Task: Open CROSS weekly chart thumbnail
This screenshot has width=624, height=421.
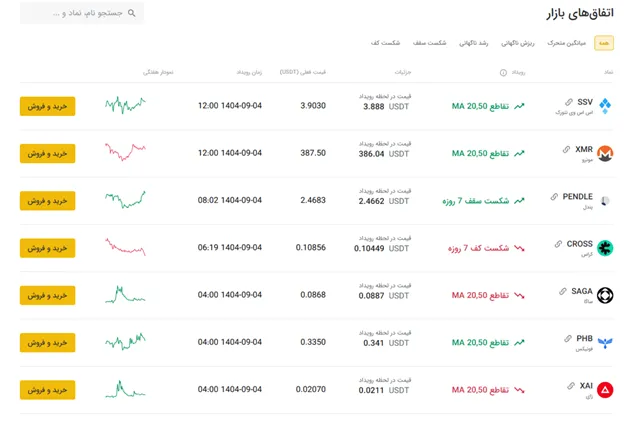Action: coord(125,247)
